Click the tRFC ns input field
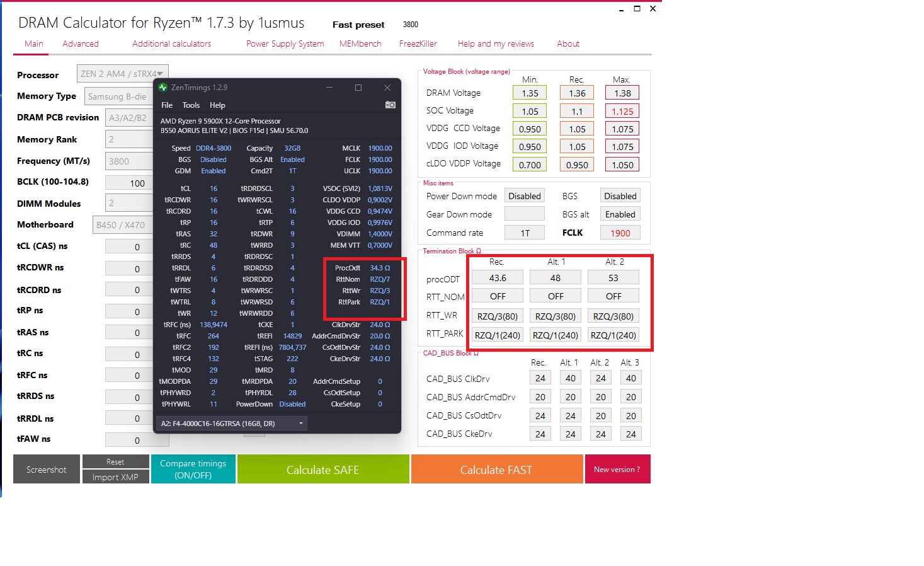 [129, 376]
